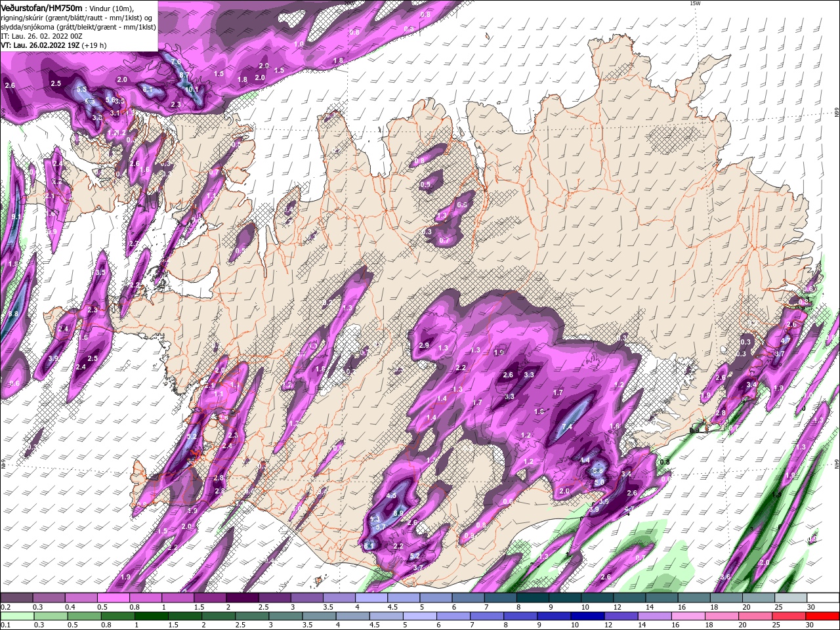
Task: Click the '8.9' precipitation value on map
Action: [x=399, y=513]
